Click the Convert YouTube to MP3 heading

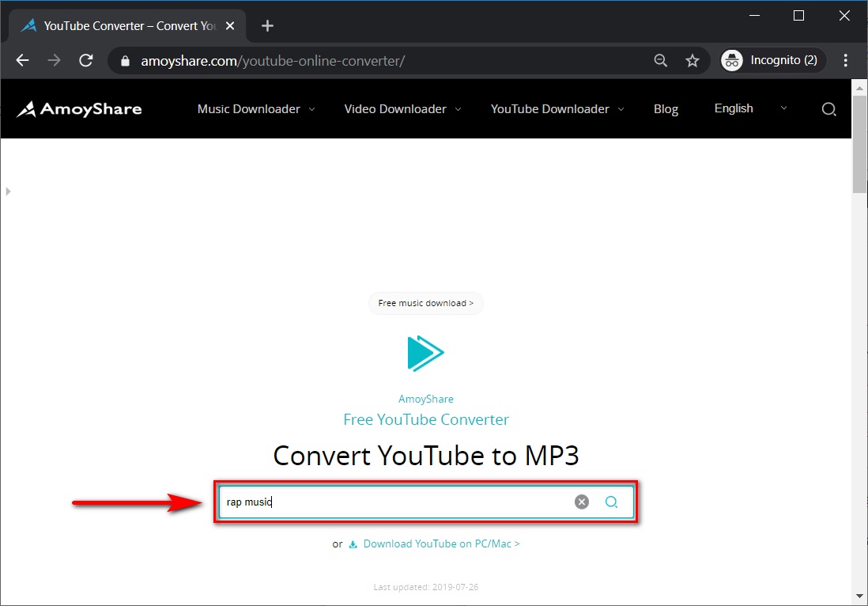coord(425,456)
